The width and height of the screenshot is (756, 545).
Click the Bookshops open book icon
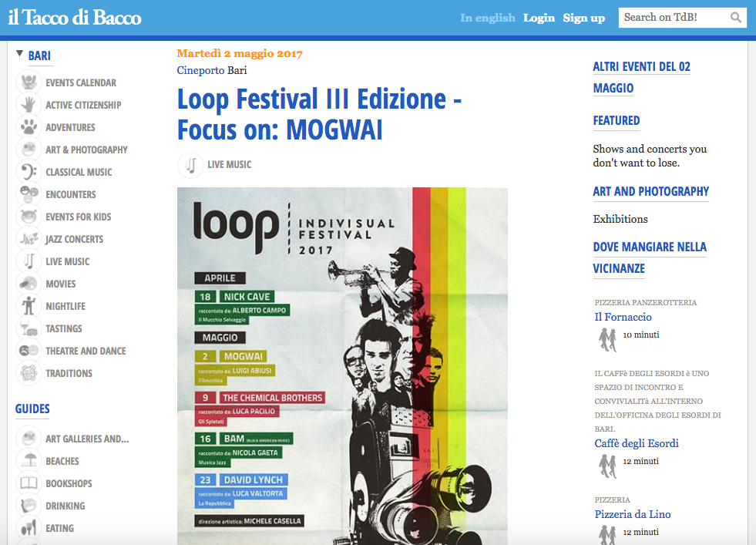point(29,483)
